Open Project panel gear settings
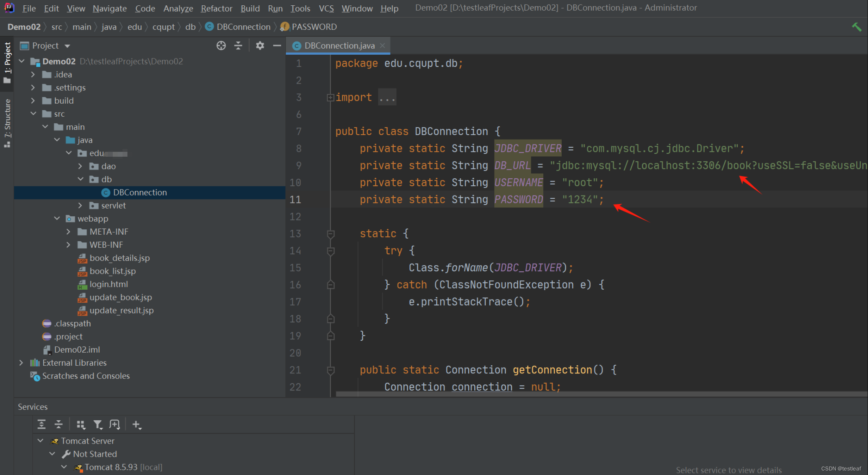868x475 pixels. [x=260, y=46]
